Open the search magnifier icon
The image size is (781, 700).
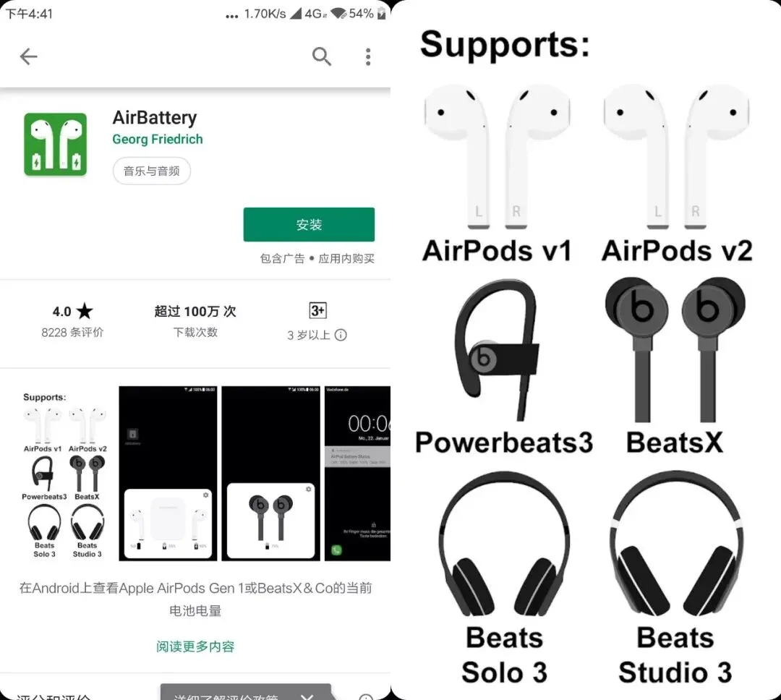[x=321, y=57]
